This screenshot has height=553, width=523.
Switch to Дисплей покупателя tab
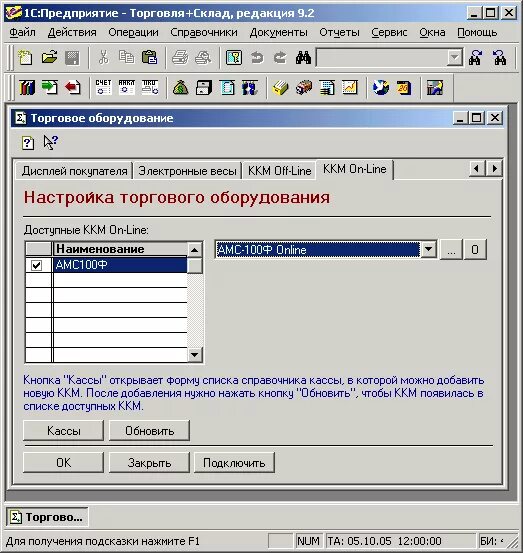pos(74,171)
